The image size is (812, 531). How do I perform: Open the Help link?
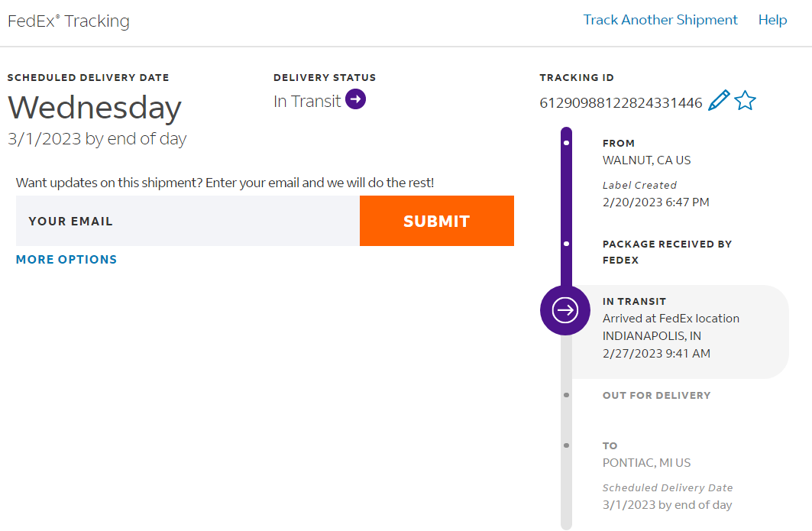(772, 20)
